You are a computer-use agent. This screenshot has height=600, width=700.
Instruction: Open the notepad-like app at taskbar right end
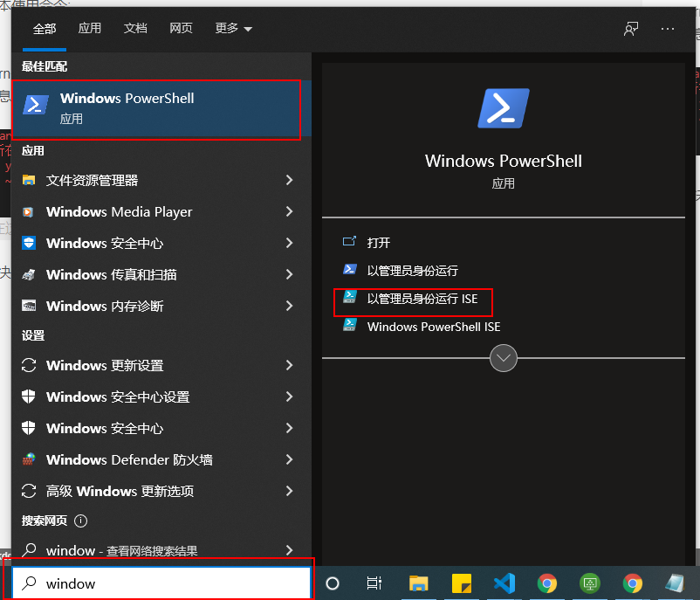(675, 583)
